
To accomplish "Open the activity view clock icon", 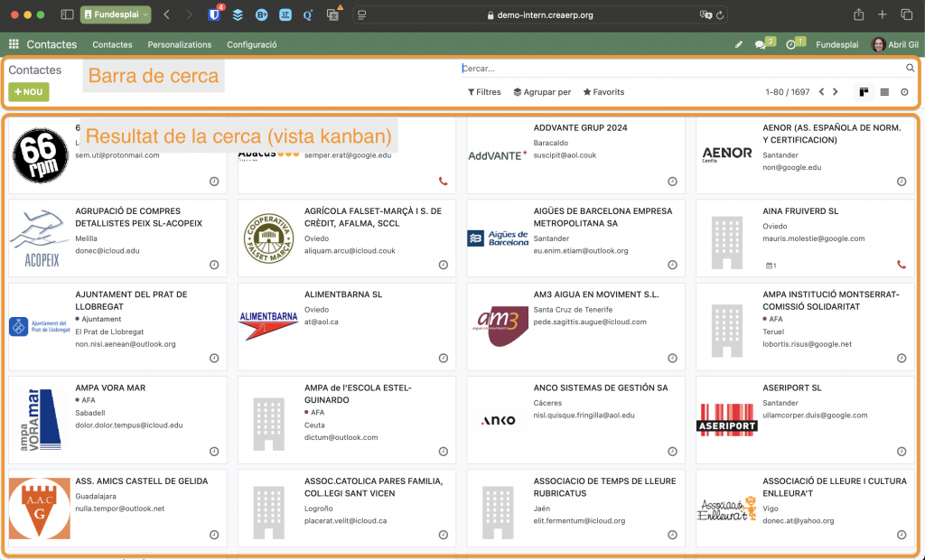I will (904, 92).
